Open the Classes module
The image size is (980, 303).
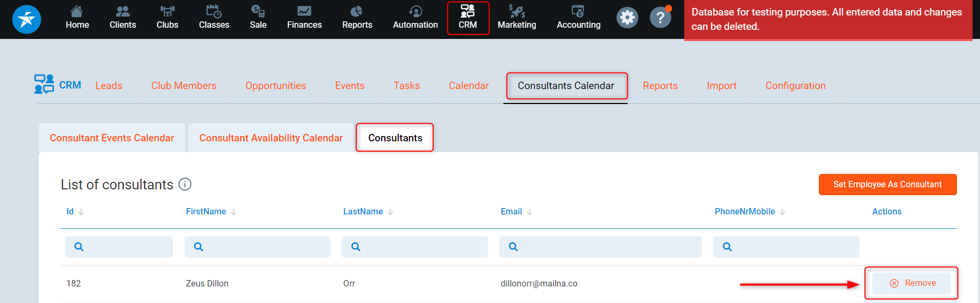[x=214, y=18]
